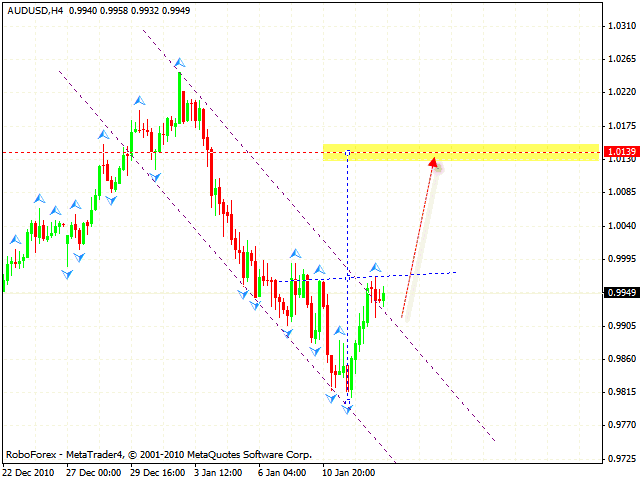640x480 pixels.
Task: Click the 1.0175 price axis label
Action: [x=622, y=126]
